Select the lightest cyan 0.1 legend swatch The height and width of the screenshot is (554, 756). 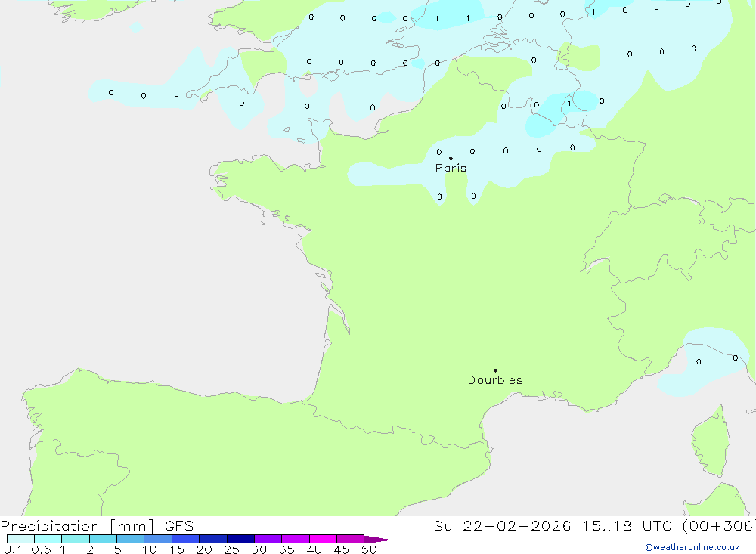[20, 539]
